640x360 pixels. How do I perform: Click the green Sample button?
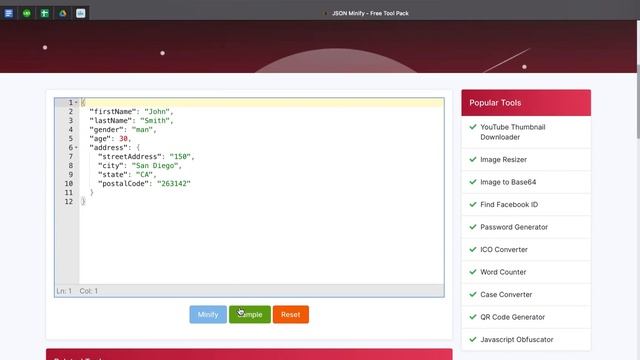(x=250, y=315)
